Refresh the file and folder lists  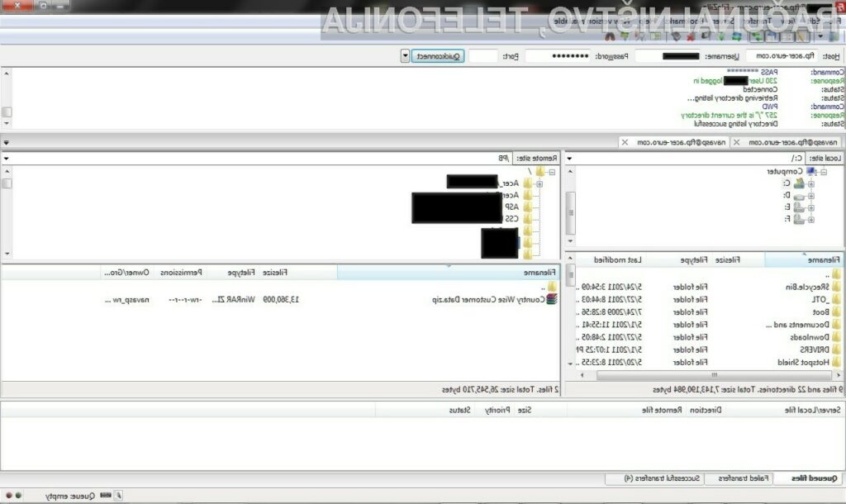coord(737,36)
